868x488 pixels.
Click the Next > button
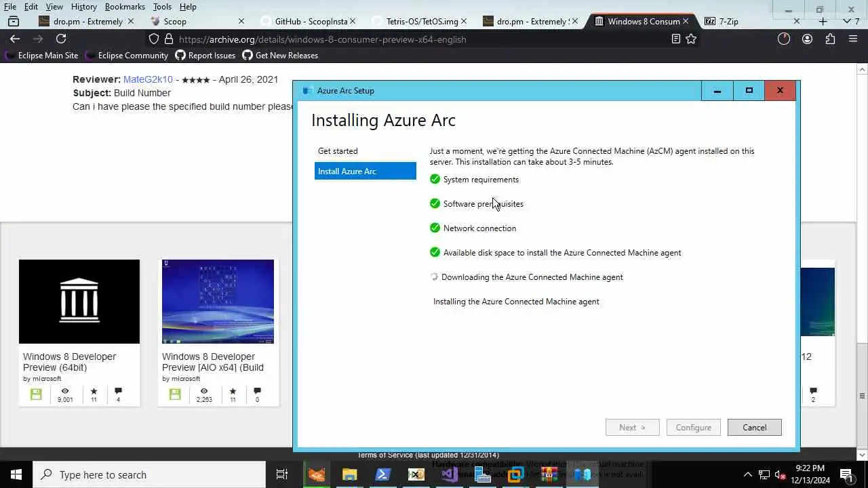click(x=632, y=428)
